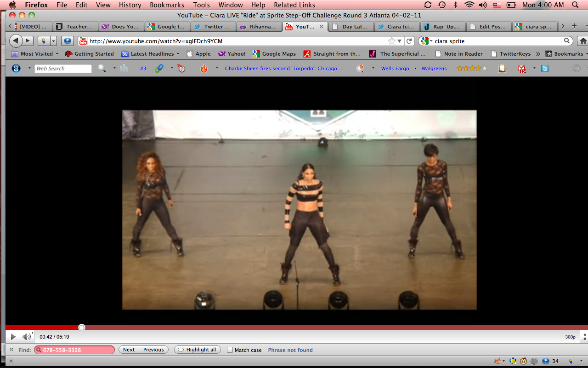Toggle the Match case checkbox
588x368 pixels.
coord(230,350)
